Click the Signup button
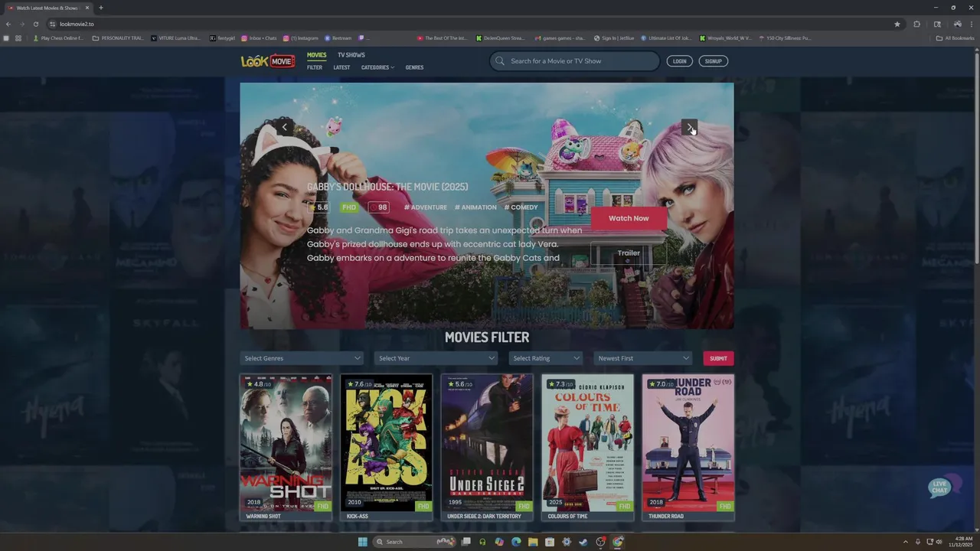 [x=714, y=61]
